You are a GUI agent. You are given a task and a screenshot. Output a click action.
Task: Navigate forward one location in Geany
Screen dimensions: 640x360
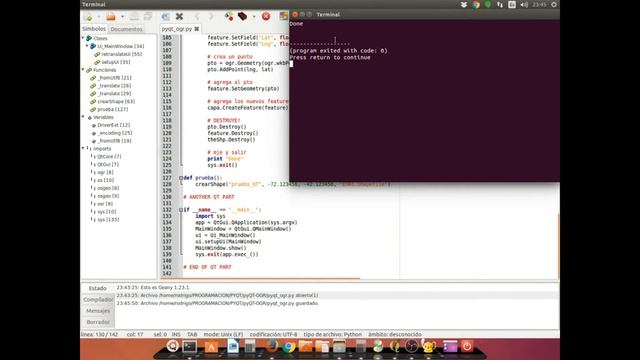point(211,17)
